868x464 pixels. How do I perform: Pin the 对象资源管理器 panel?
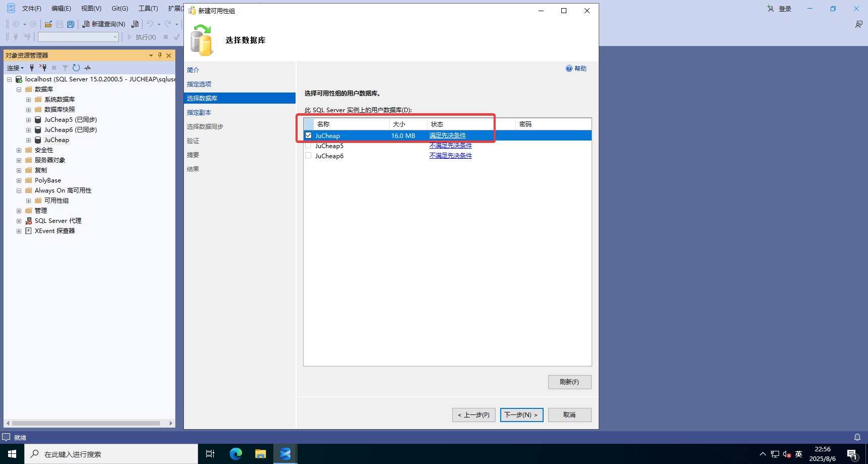tap(160, 55)
